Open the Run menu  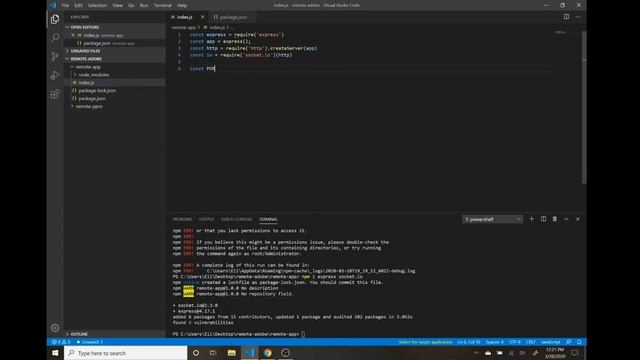click(144, 5)
